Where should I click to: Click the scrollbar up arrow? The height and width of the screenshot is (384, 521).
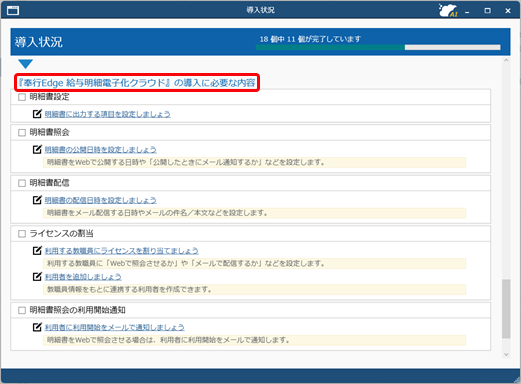pyautogui.click(x=506, y=60)
